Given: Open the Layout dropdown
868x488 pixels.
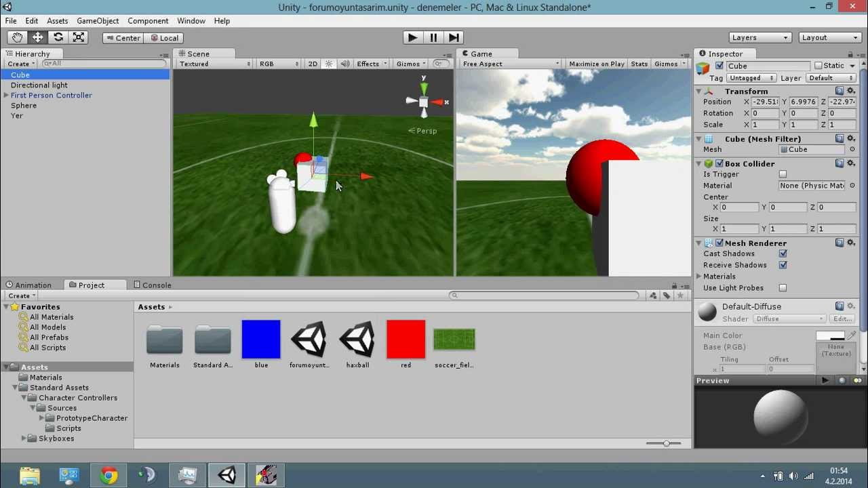Looking at the screenshot, I should pos(829,38).
